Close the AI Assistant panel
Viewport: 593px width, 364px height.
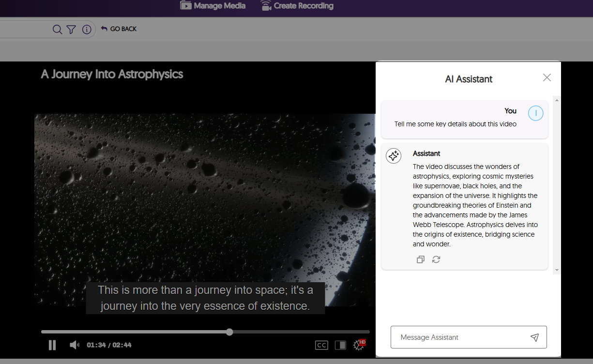(x=547, y=77)
